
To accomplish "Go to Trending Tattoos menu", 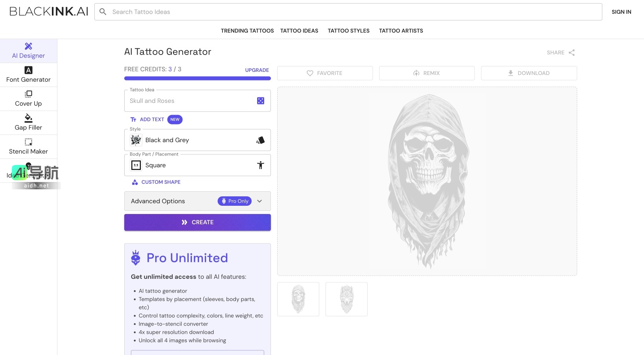I will click(x=247, y=31).
